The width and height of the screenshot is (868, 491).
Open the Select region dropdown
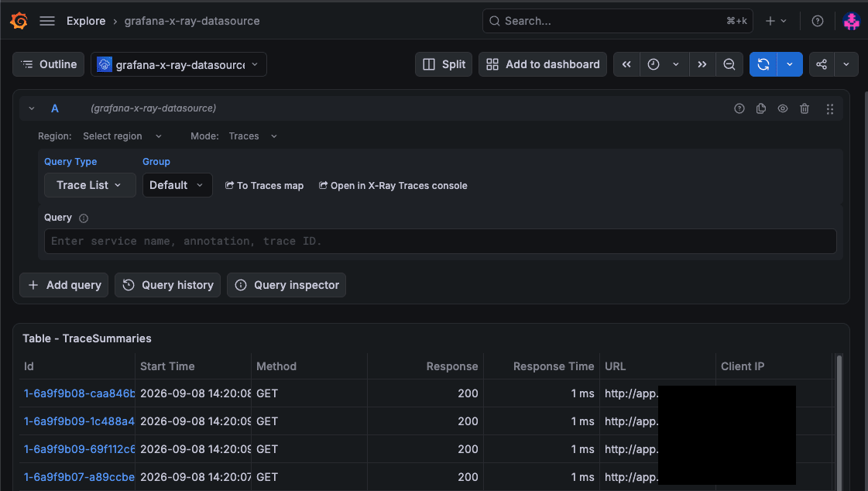(122, 136)
